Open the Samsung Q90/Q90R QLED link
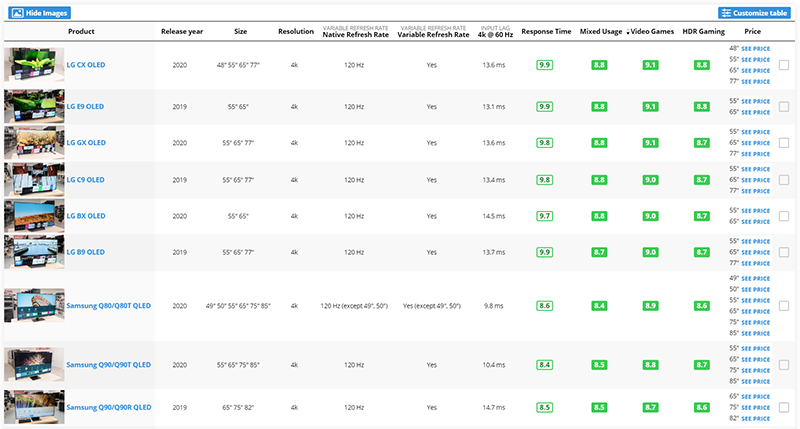 [x=109, y=407]
